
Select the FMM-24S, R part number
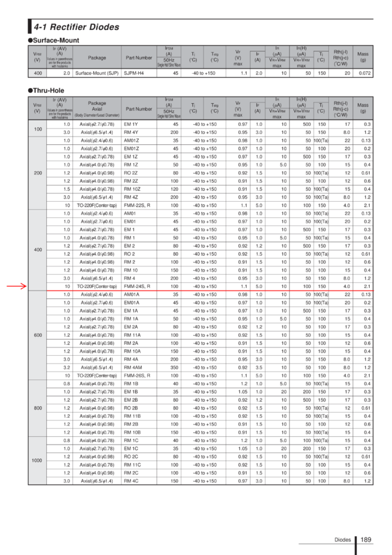pyautogui.click(x=137, y=287)
